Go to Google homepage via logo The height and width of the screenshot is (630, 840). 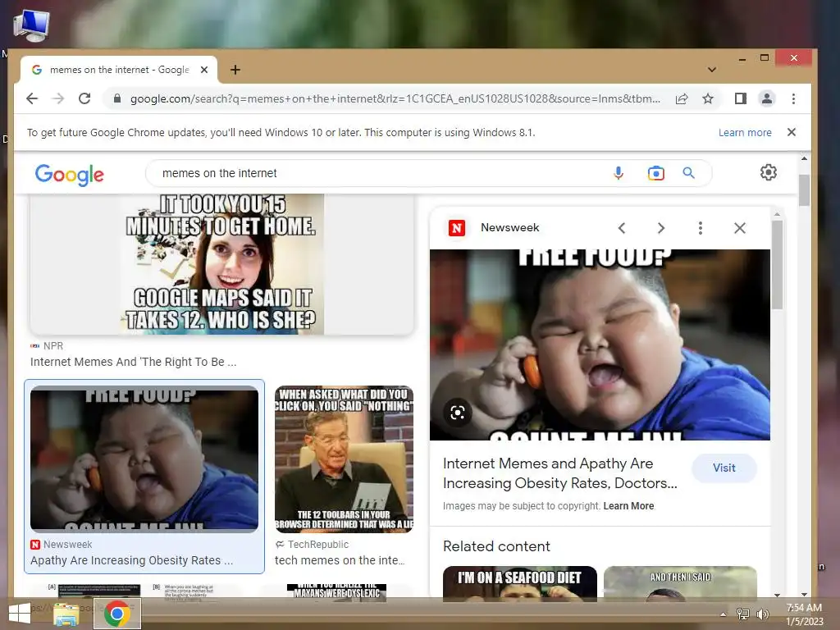click(x=70, y=174)
